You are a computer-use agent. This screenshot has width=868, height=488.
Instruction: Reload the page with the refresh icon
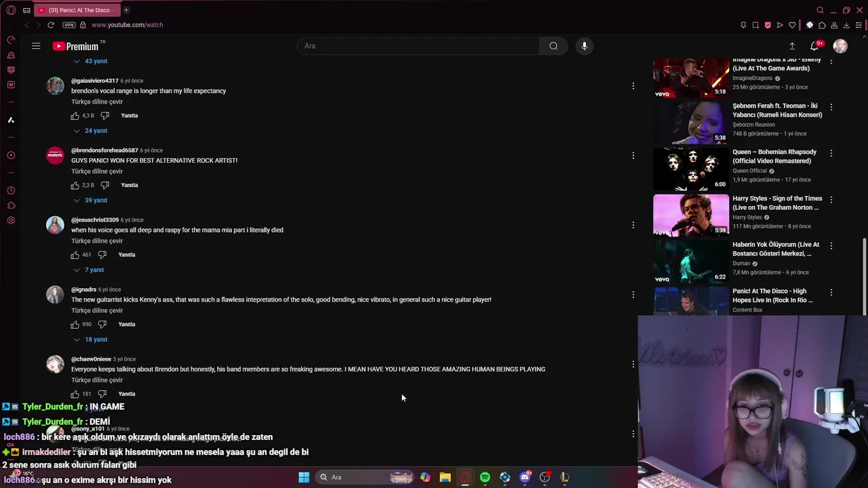click(50, 25)
